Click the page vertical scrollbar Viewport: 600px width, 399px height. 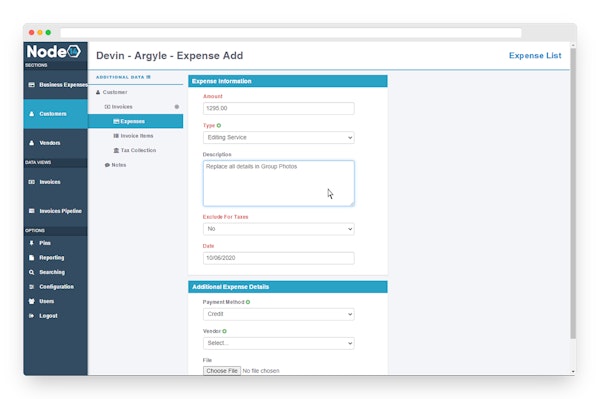point(573,193)
